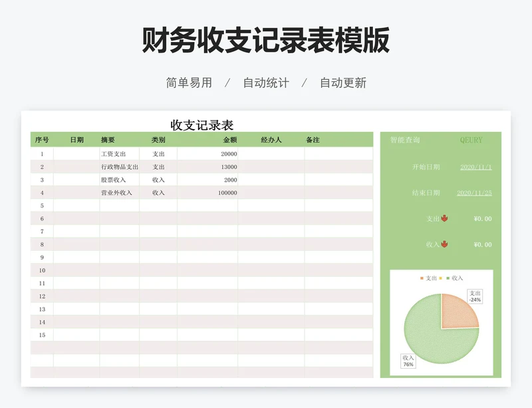The width and height of the screenshot is (532, 408).
Task: Click the yellow legend swatch in chart
Action: click(x=440, y=278)
